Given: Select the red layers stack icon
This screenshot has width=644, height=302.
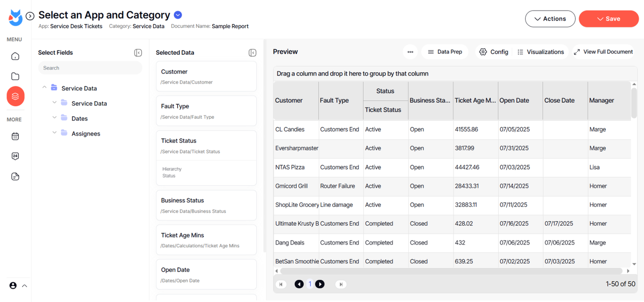Looking at the screenshot, I should click(15, 96).
